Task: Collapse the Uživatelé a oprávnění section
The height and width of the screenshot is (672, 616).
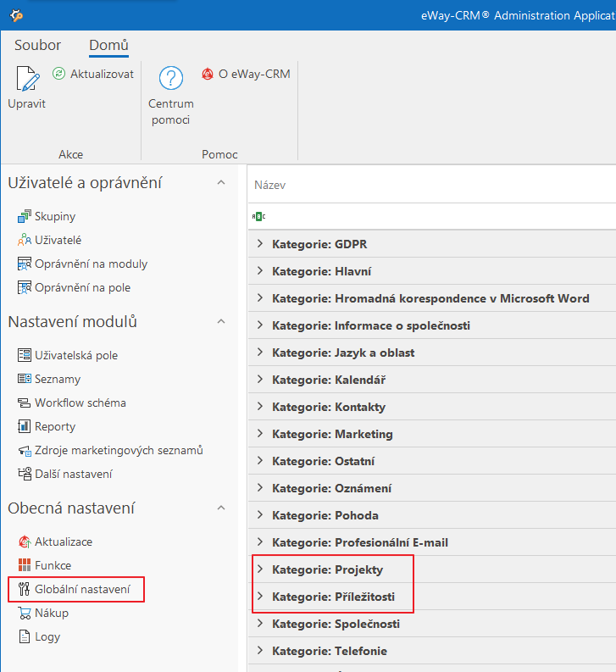Action: click(x=221, y=182)
